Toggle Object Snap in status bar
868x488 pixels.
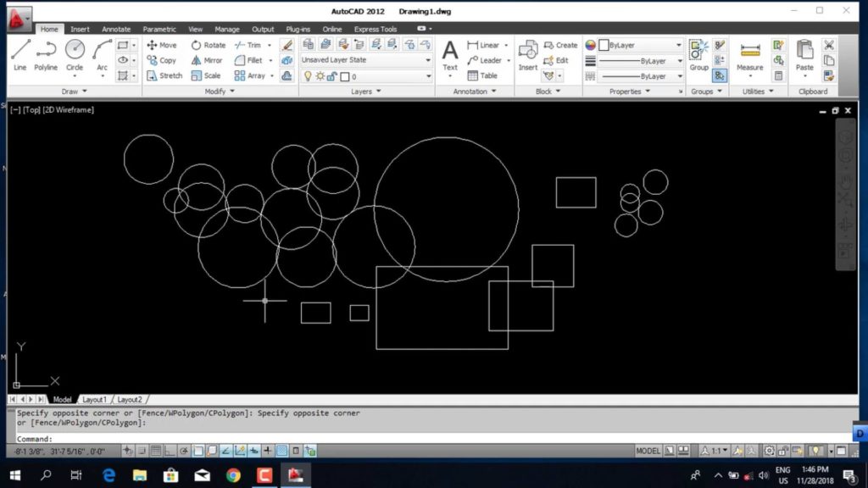[x=198, y=451]
